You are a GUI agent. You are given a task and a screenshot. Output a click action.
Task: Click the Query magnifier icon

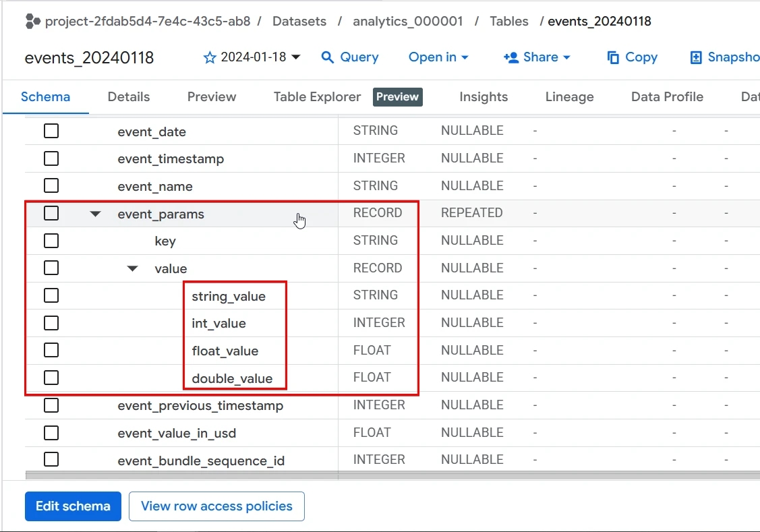[x=328, y=58]
